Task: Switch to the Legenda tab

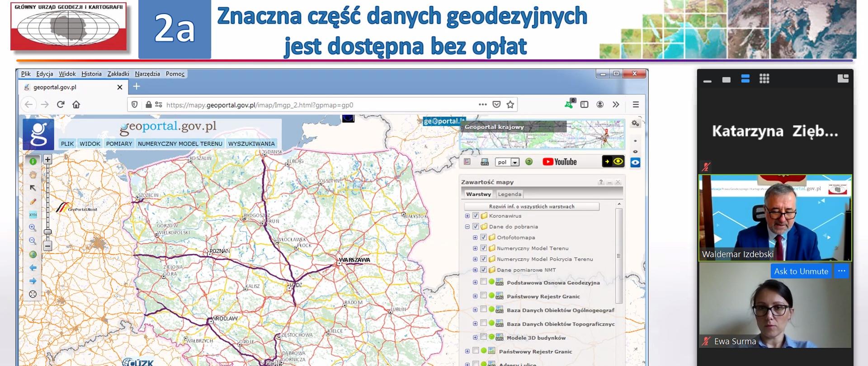Action: (x=509, y=194)
